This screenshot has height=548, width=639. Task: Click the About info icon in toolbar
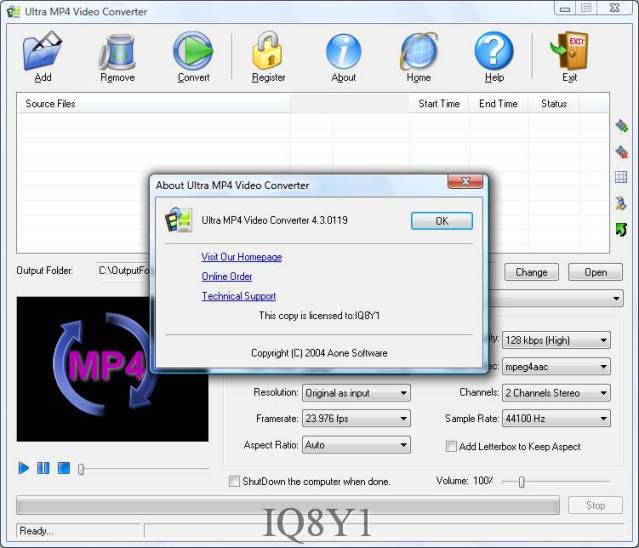click(344, 52)
